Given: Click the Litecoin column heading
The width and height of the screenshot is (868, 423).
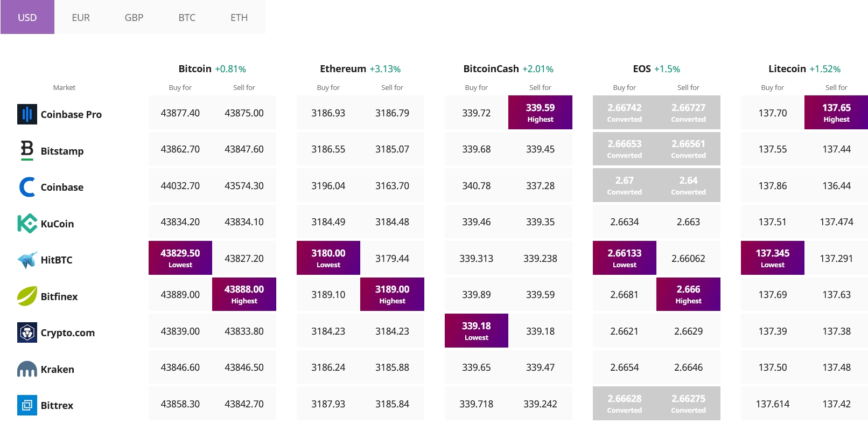Looking at the screenshot, I should (x=787, y=68).
